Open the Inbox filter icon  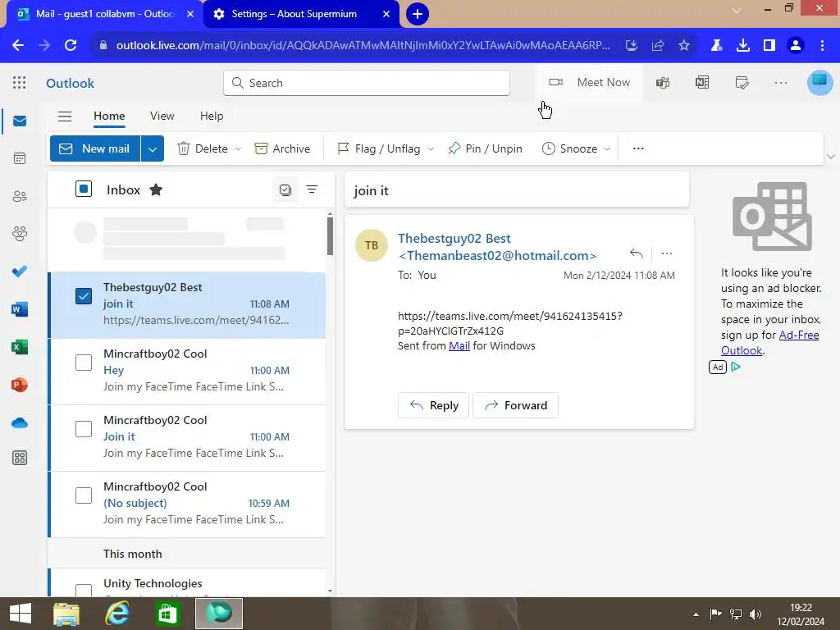[312, 189]
